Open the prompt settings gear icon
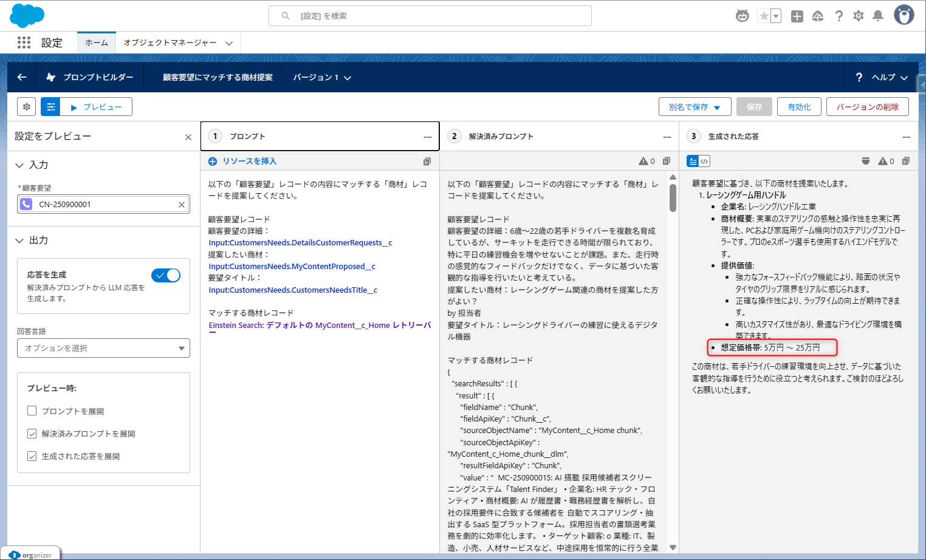The height and width of the screenshot is (560, 926). (26, 107)
